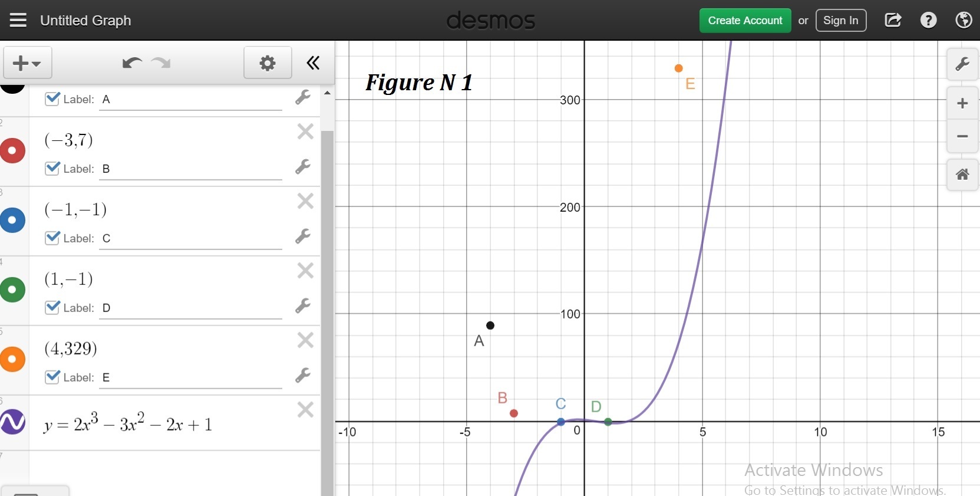This screenshot has width=980, height=496.
Task: Open the Help question mark icon
Action: pyautogui.click(x=928, y=21)
